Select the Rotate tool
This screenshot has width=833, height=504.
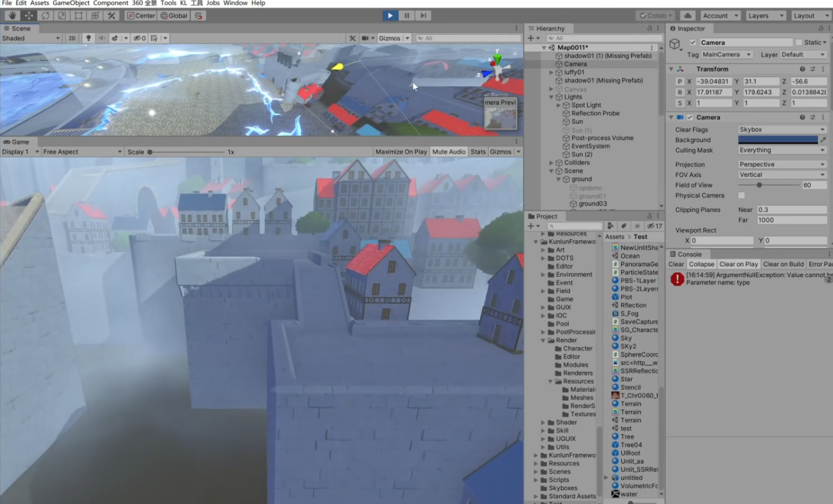tap(45, 15)
